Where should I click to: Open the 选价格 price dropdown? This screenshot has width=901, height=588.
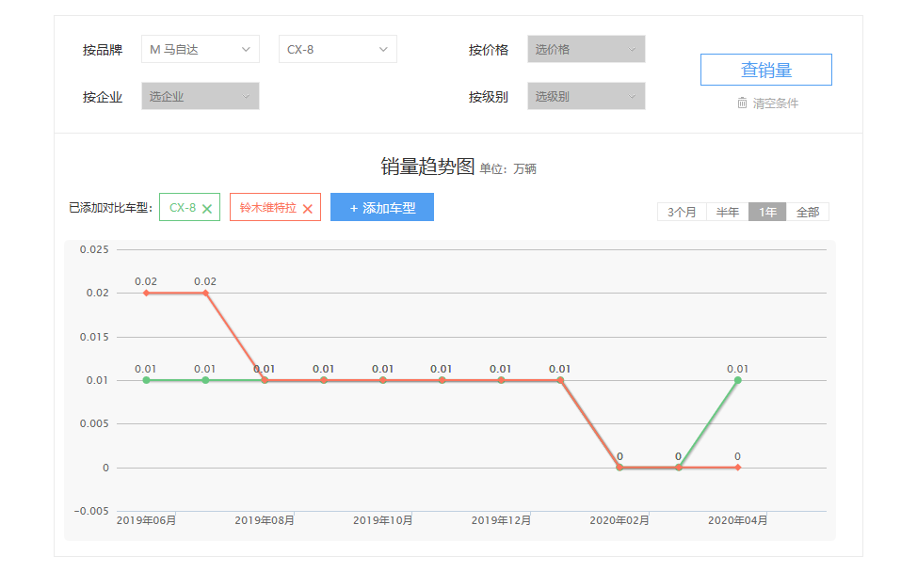586,50
